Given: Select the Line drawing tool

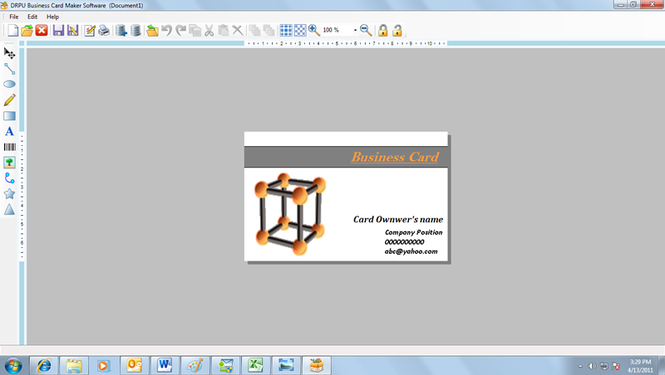Looking at the screenshot, I should pyautogui.click(x=9, y=69).
